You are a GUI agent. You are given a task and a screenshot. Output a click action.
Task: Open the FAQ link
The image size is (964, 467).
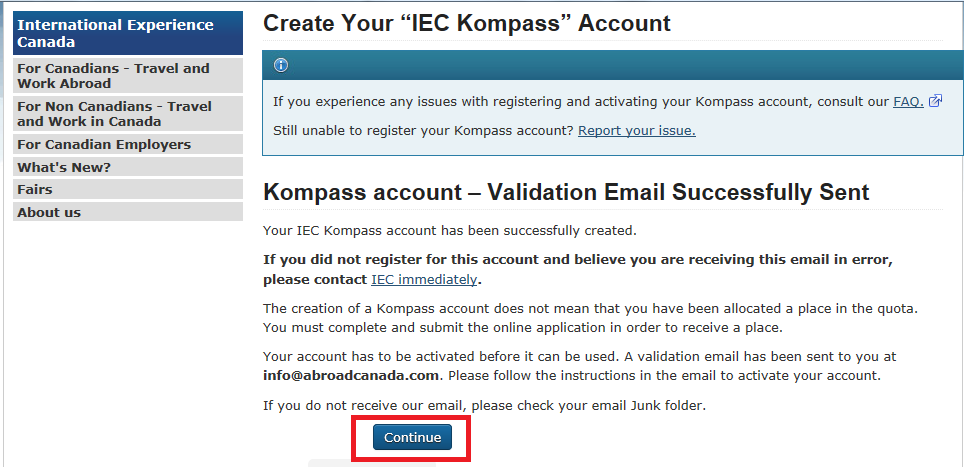(908, 101)
